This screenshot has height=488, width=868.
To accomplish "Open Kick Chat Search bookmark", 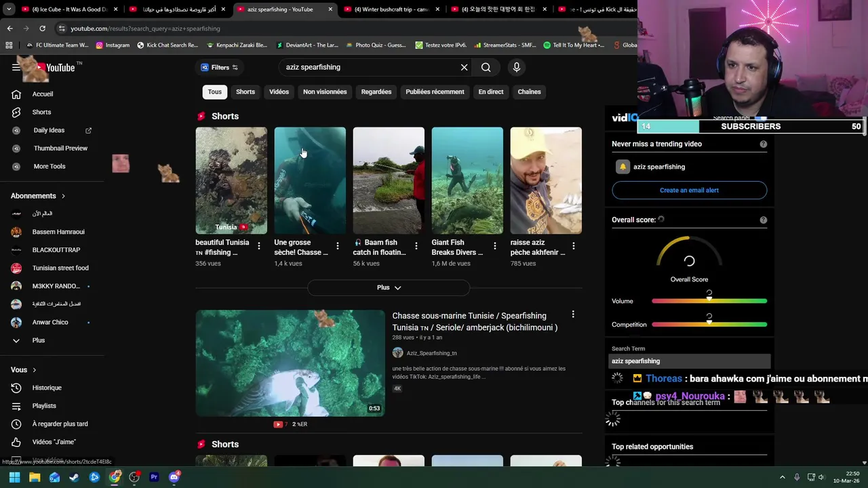I will click(x=167, y=45).
